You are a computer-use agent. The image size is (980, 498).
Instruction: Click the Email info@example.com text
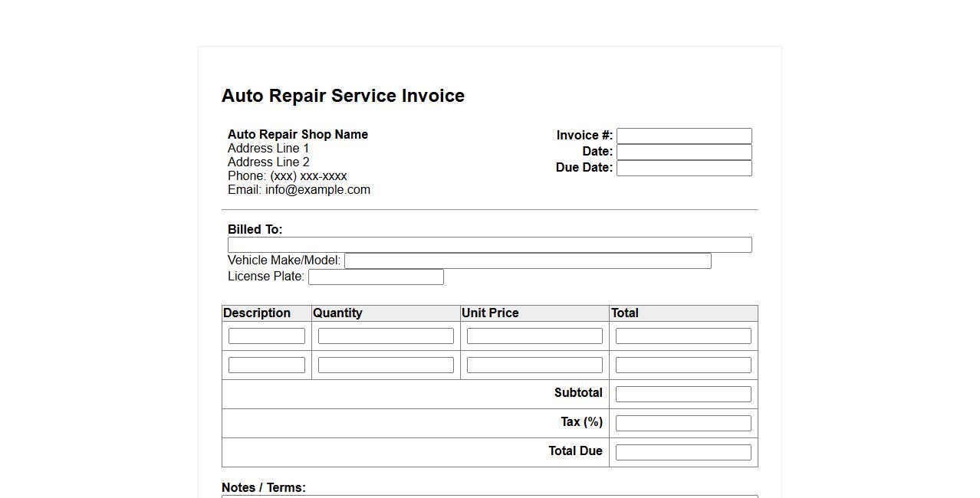[x=299, y=189]
